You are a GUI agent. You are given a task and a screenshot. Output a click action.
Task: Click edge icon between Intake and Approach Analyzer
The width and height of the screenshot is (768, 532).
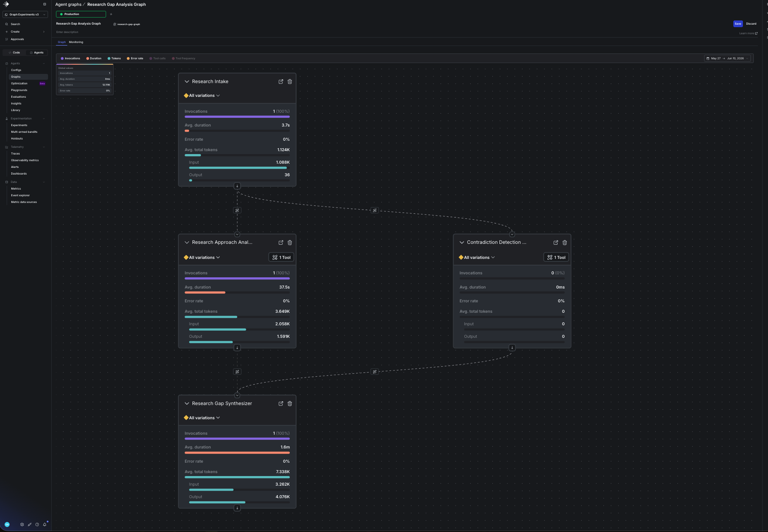pyautogui.click(x=237, y=210)
